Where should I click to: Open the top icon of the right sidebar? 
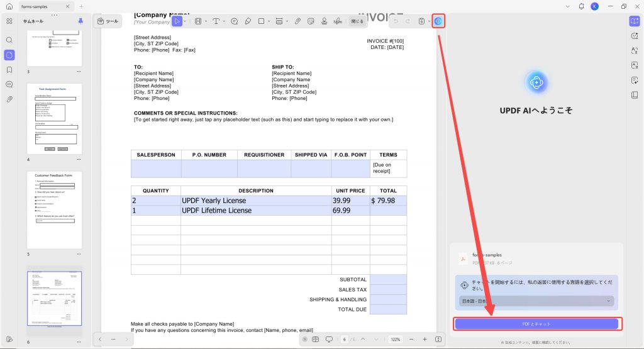point(635,21)
